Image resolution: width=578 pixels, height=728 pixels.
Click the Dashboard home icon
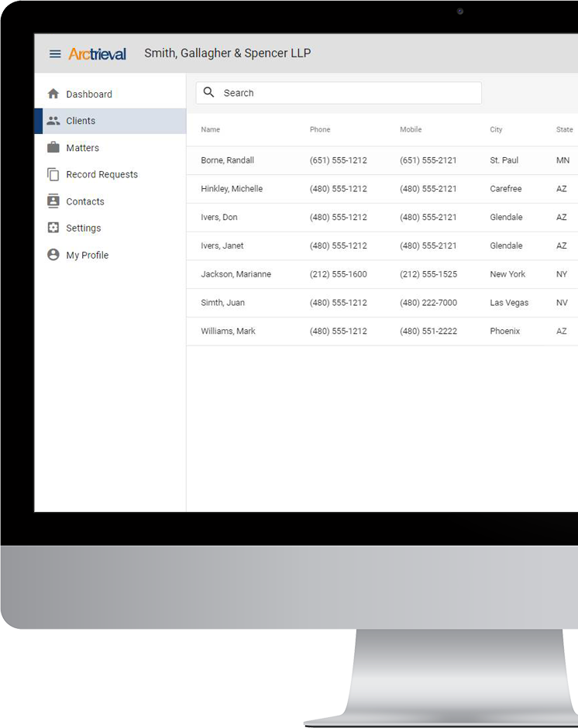pyautogui.click(x=53, y=94)
